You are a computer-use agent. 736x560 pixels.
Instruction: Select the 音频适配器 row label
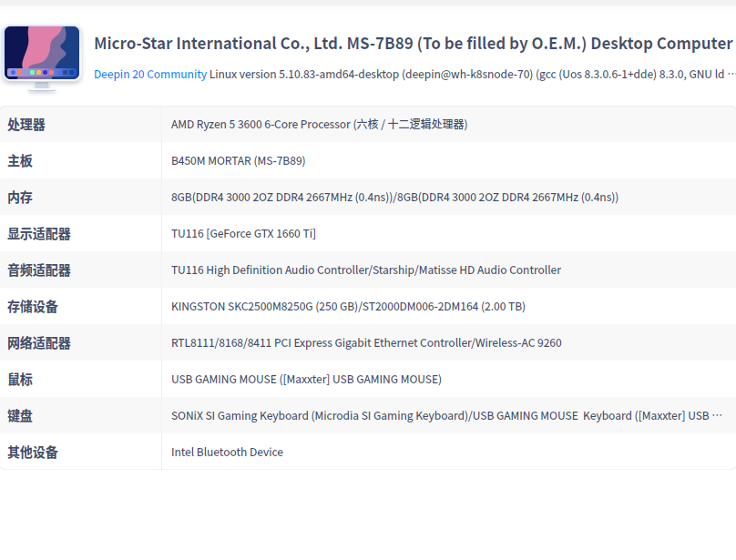[39, 270]
